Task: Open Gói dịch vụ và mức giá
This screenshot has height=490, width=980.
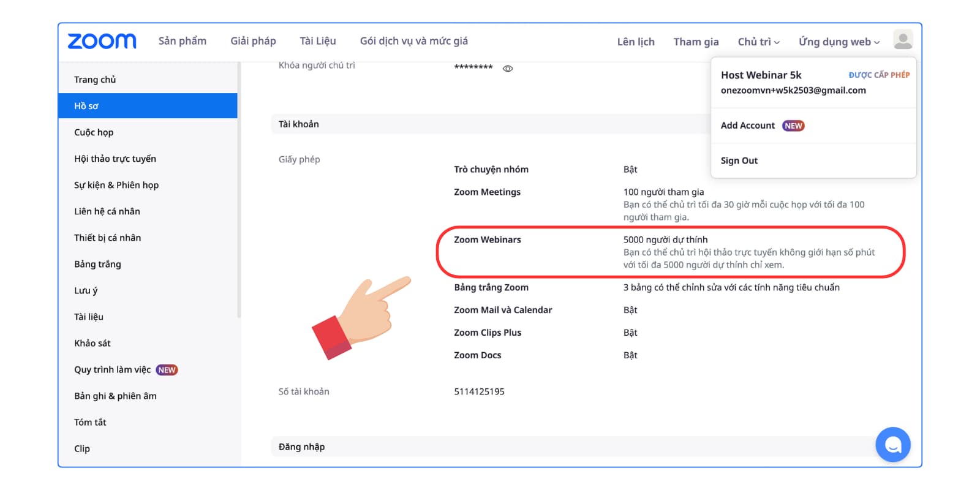Action: coord(413,41)
